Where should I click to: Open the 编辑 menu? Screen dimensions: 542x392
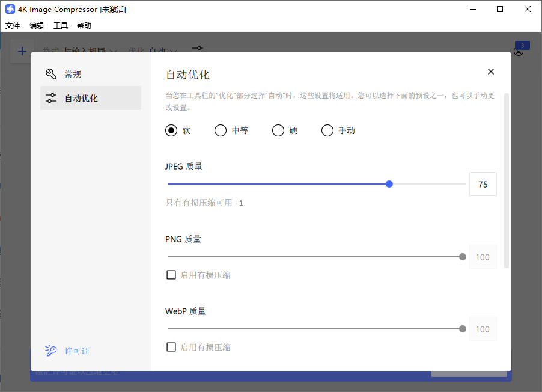coord(37,26)
